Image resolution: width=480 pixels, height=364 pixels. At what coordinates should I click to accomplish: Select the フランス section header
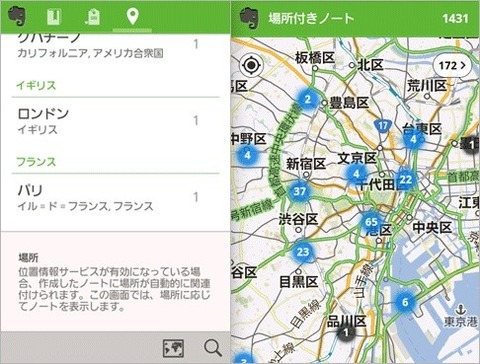(x=36, y=162)
